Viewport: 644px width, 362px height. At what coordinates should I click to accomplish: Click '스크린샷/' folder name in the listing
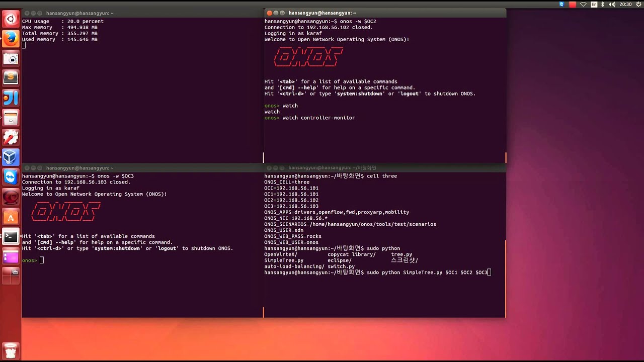[x=405, y=260]
